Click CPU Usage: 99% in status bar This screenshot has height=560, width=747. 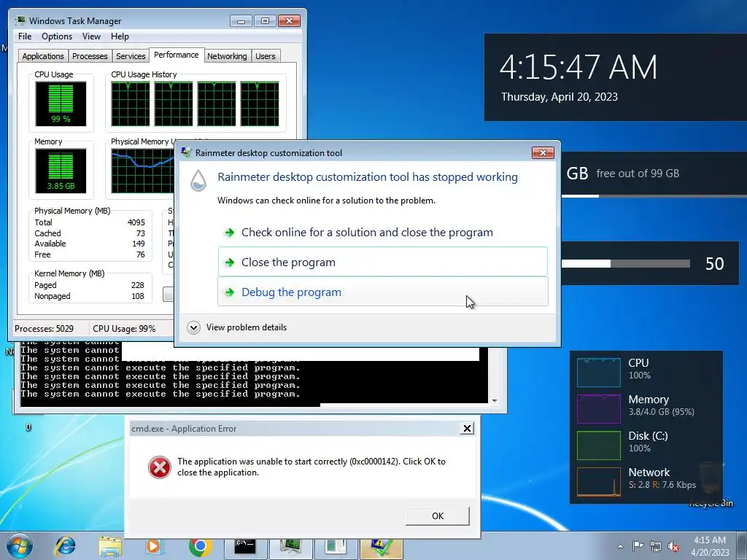tap(124, 329)
